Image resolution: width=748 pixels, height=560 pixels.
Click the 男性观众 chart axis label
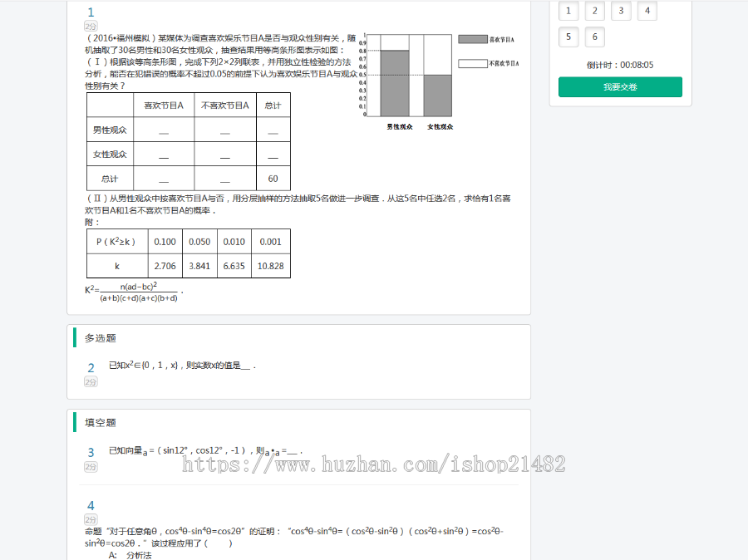[399, 126]
